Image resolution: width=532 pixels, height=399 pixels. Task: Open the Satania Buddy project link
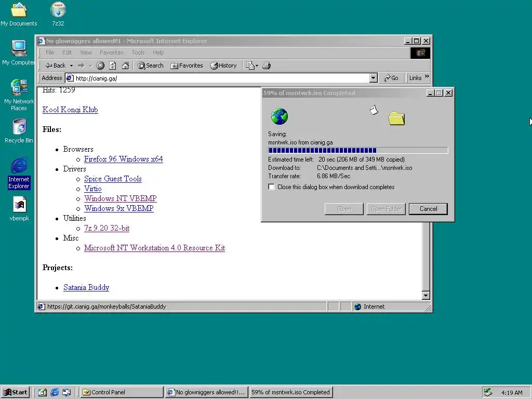(86, 287)
